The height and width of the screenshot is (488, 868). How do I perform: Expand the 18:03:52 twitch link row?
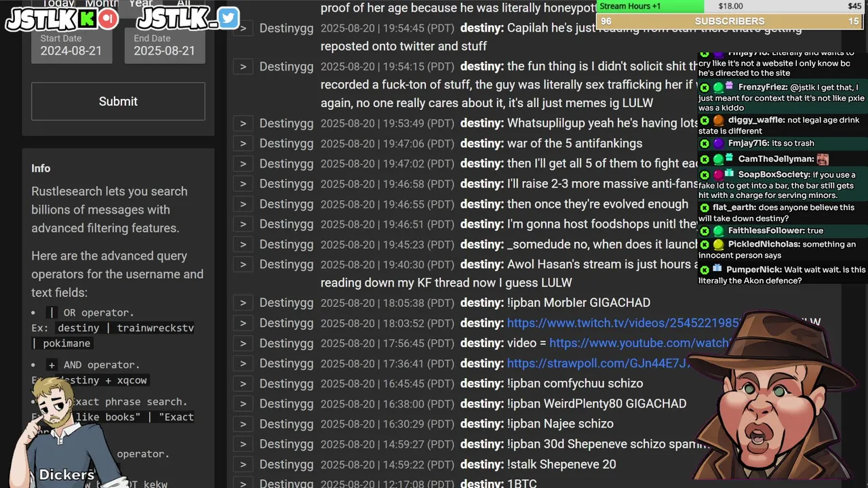[x=243, y=323]
